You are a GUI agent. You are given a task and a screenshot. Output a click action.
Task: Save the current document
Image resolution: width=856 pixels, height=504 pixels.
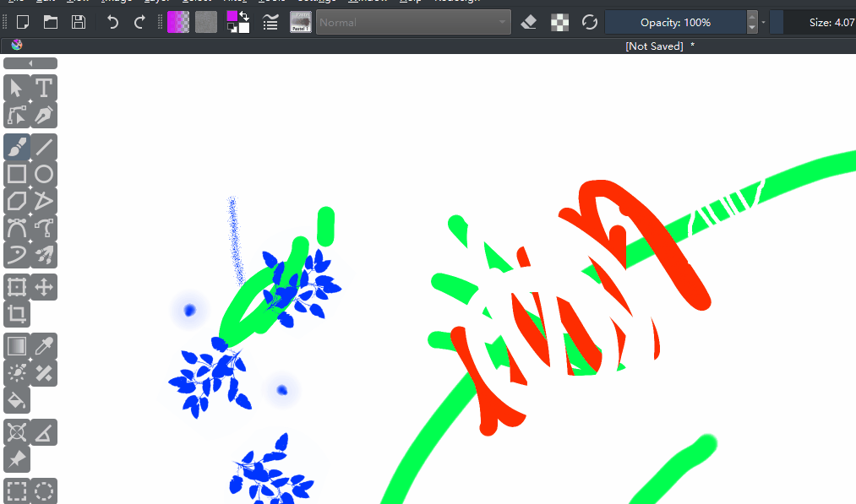[79, 22]
